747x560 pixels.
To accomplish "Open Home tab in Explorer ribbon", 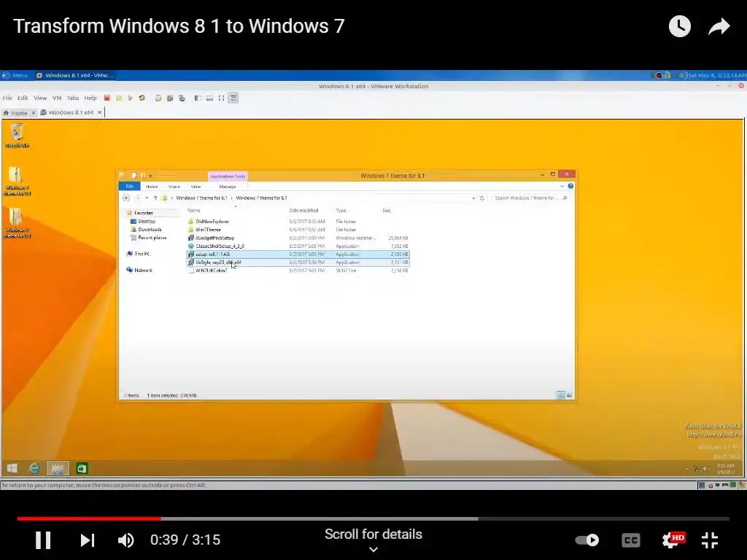I will [x=152, y=187].
